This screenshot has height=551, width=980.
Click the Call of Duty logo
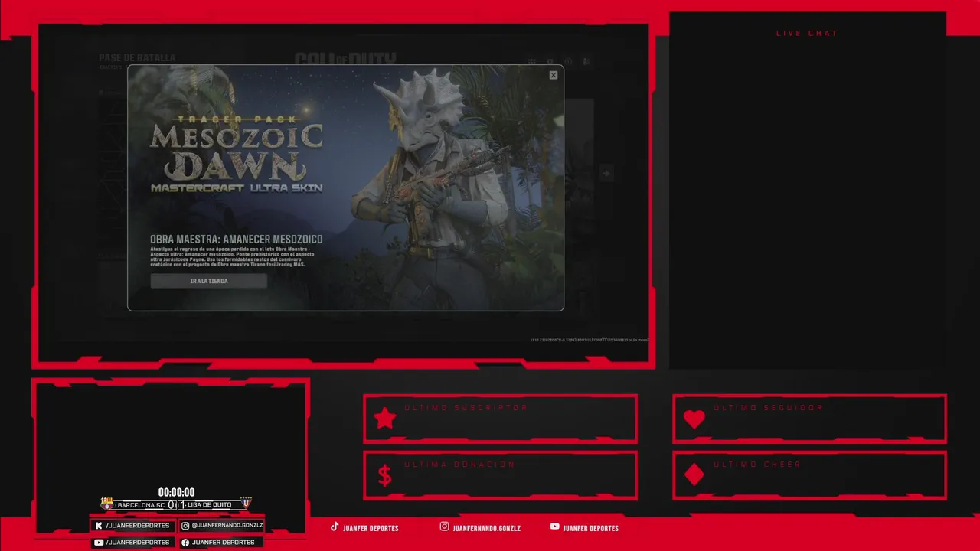345,59
